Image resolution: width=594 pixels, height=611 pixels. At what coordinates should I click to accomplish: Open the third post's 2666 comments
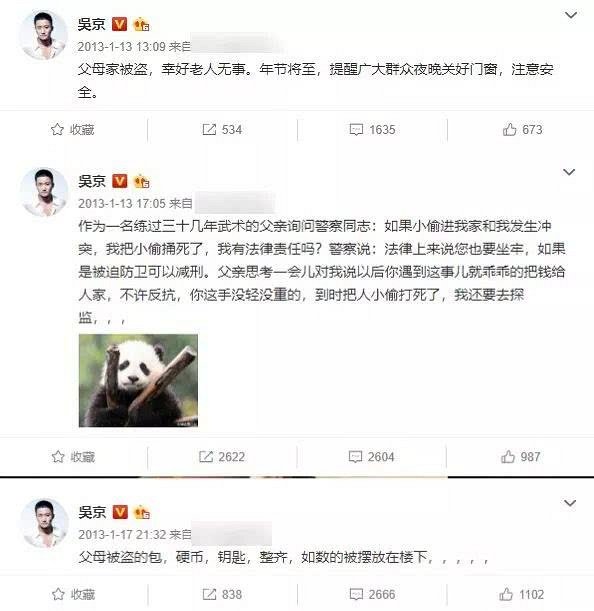[372, 594]
